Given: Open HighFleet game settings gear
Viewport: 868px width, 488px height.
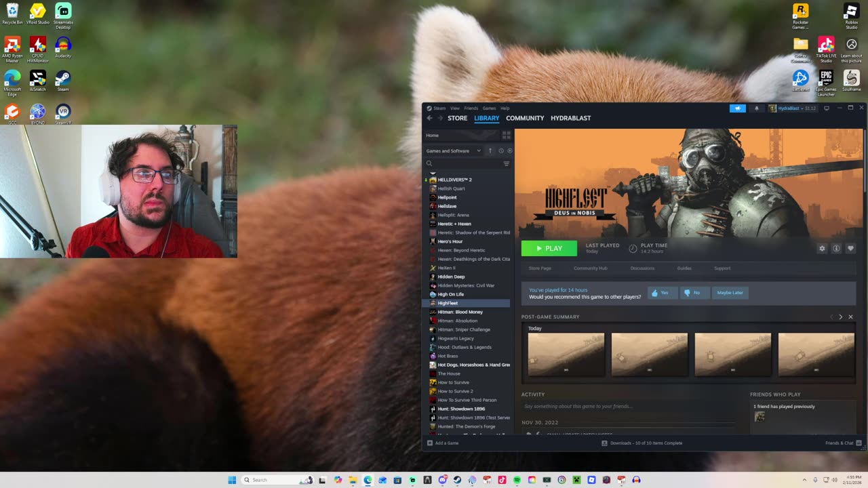Looking at the screenshot, I should tap(822, 249).
